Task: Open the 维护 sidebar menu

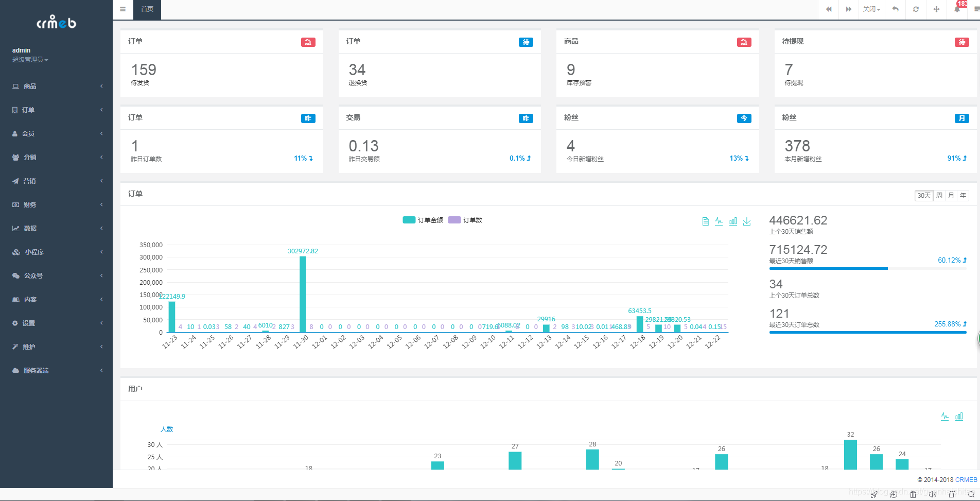Action: (x=57, y=347)
